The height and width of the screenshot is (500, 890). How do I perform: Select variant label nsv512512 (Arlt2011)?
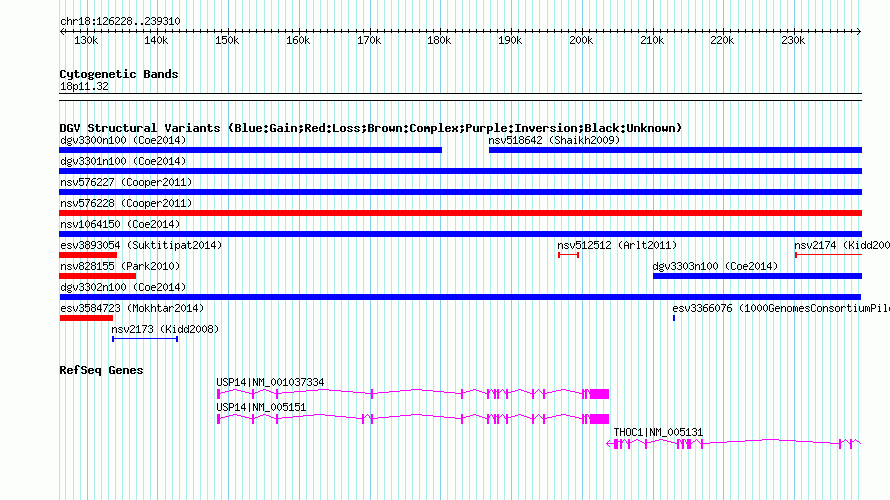click(617, 245)
